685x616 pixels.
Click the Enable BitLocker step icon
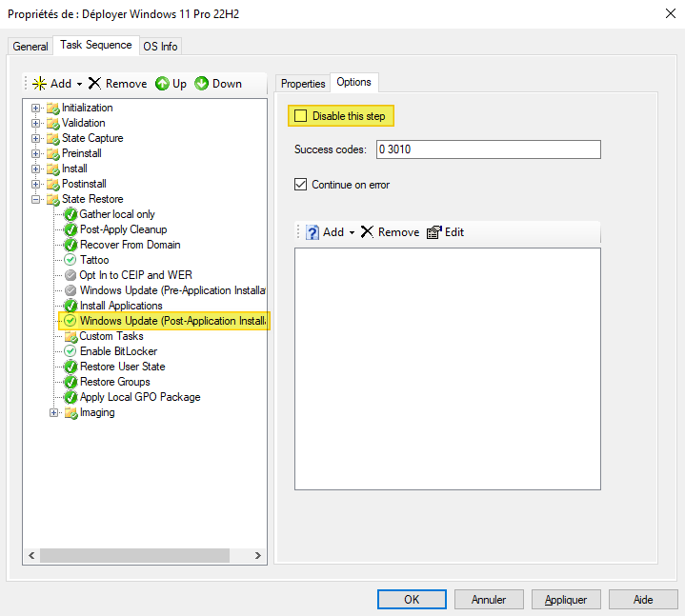coord(70,351)
